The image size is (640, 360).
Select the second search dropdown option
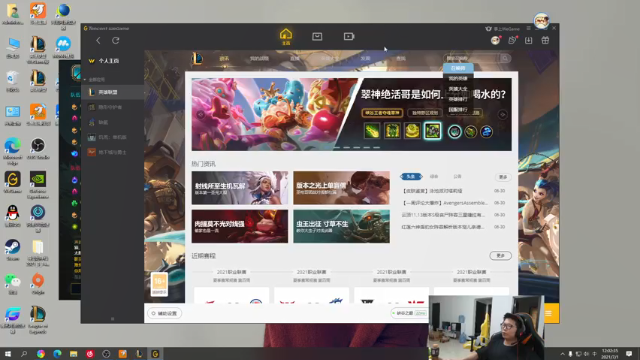click(458, 78)
